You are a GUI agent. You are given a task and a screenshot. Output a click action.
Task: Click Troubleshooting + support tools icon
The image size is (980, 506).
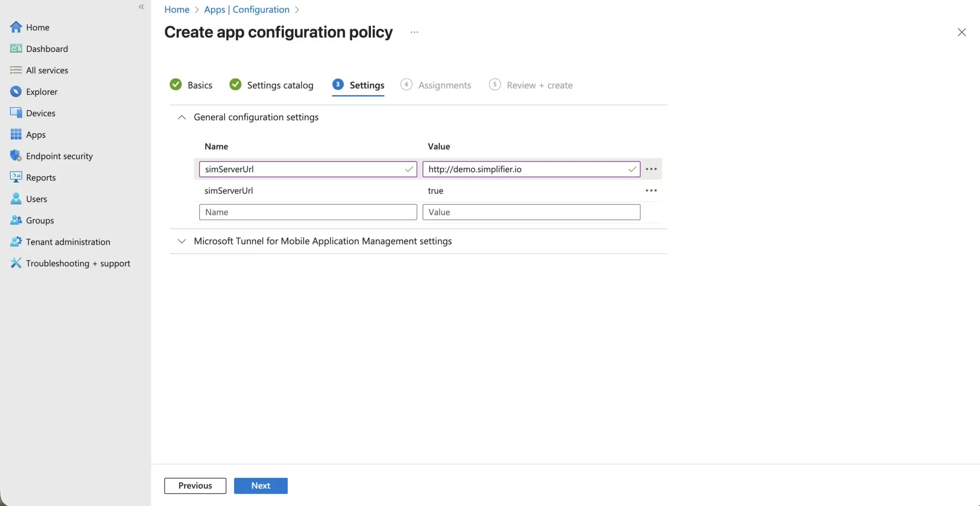[x=16, y=263]
